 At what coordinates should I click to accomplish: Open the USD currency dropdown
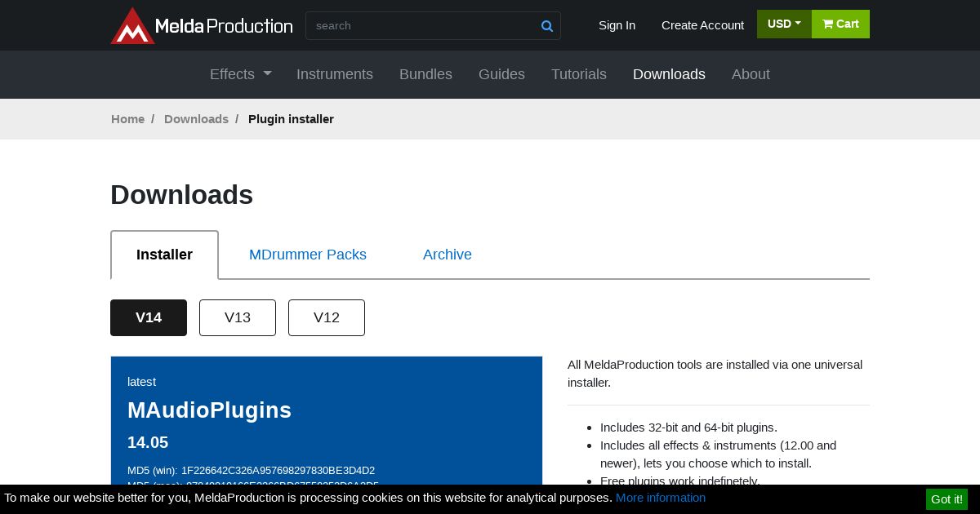[x=784, y=24]
